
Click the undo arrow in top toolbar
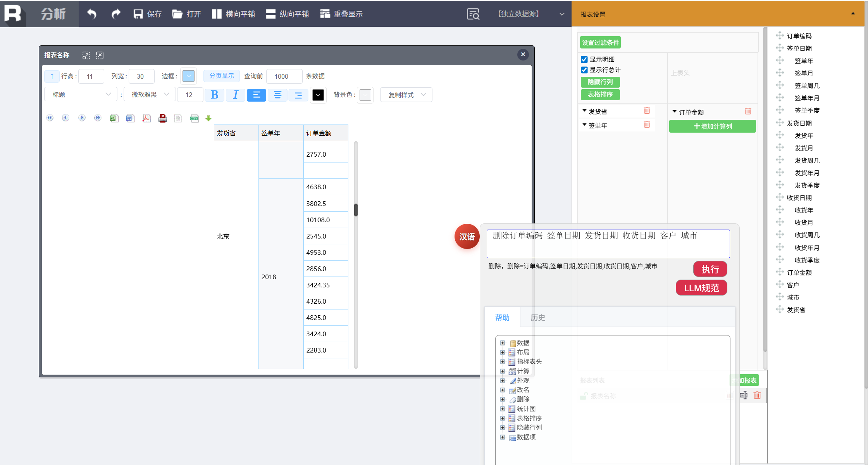coord(91,14)
